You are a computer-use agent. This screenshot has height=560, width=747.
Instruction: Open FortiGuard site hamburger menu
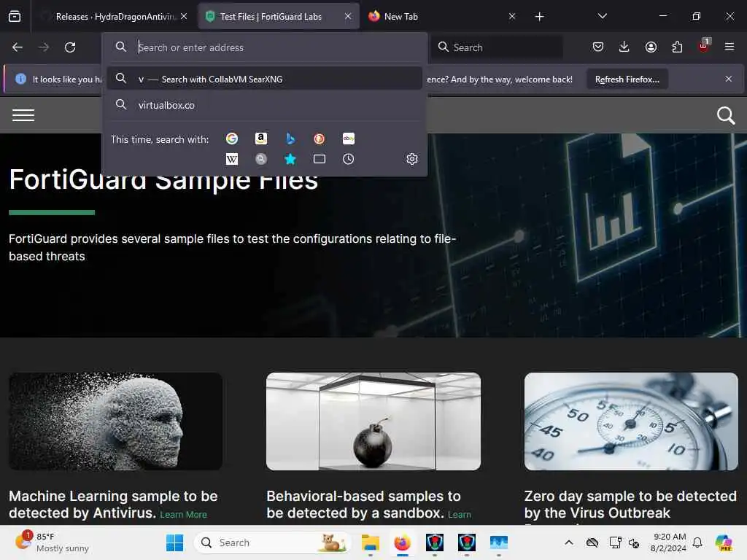coord(23,115)
